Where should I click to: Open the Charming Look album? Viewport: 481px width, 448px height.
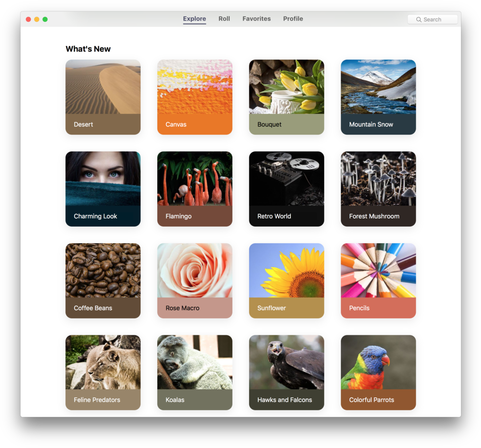point(103,189)
